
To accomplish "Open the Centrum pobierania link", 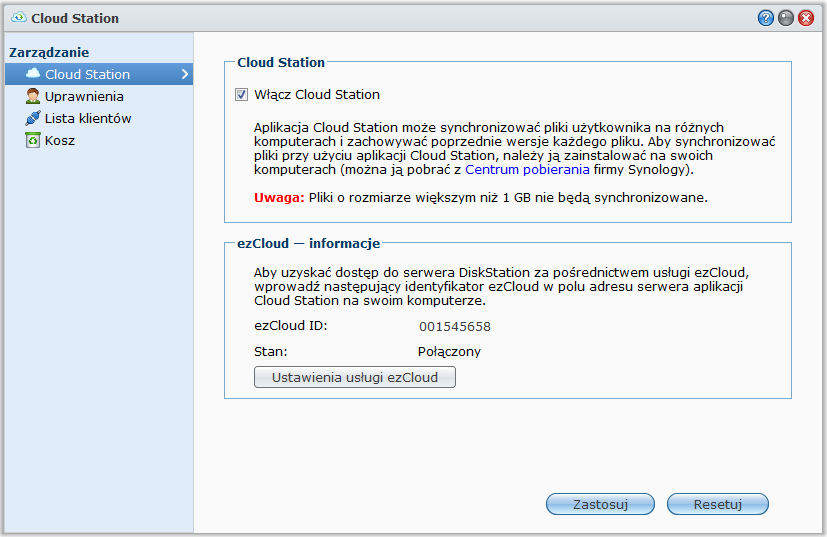I will coord(527,169).
